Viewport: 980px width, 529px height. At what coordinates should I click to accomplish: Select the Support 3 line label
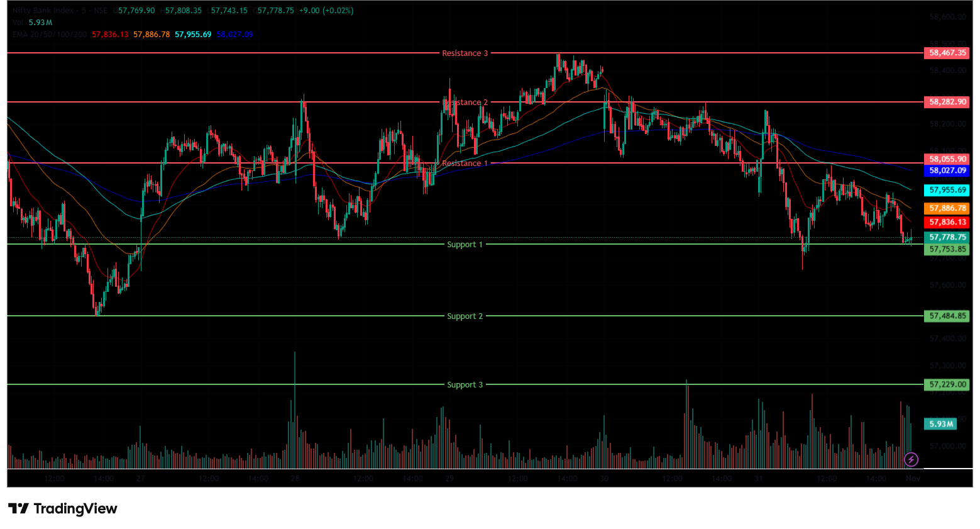tap(465, 385)
